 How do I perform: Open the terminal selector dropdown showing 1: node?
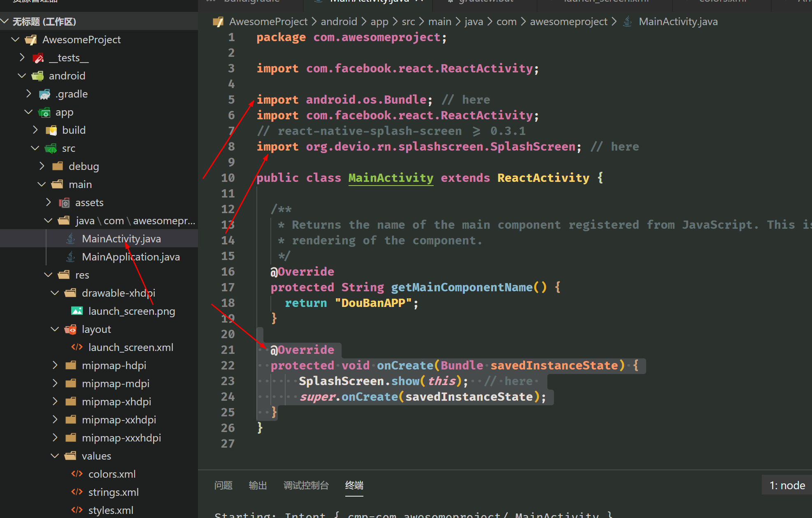(787, 485)
